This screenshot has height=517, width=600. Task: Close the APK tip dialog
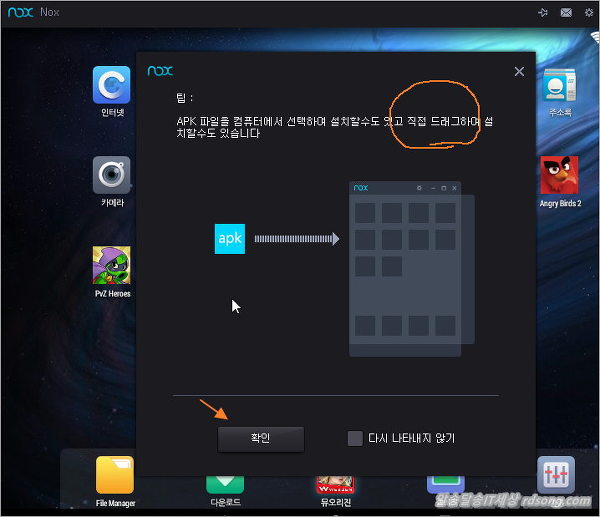519,72
